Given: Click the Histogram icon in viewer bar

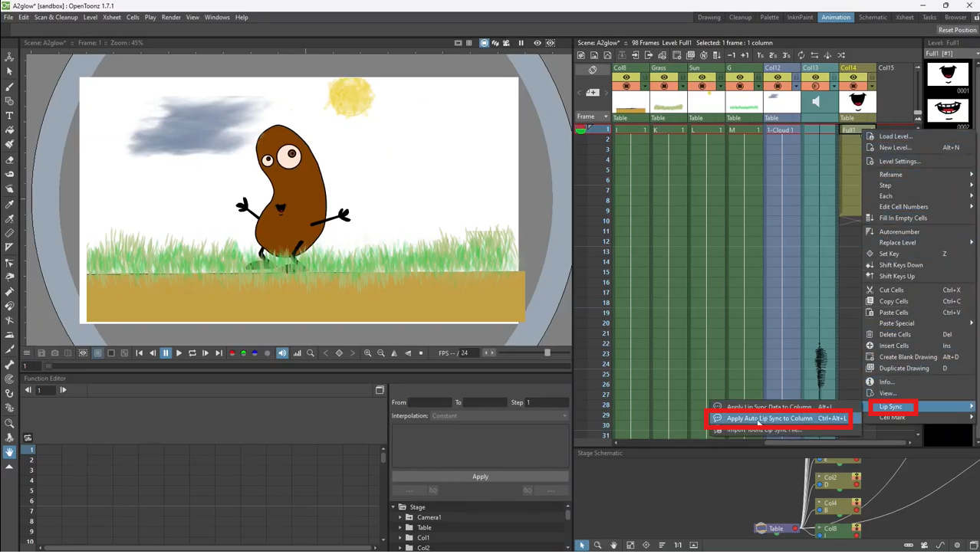Looking at the screenshot, I should [x=297, y=353].
